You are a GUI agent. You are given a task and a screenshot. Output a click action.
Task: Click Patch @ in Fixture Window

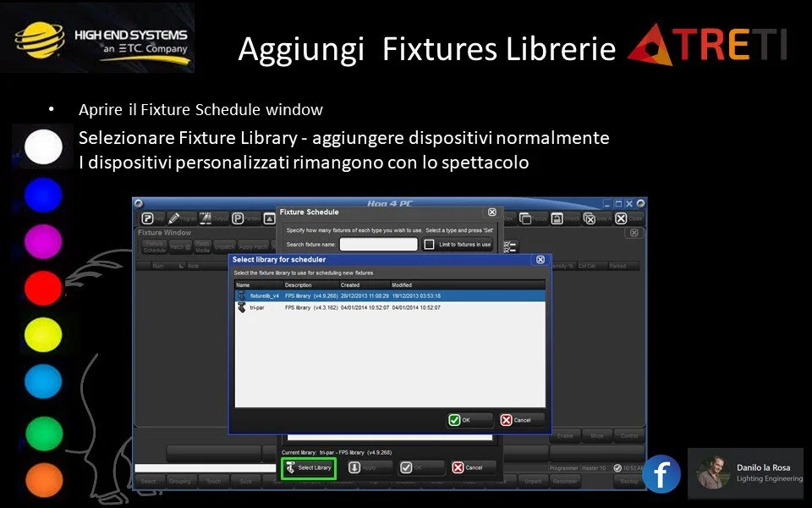[x=181, y=246]
